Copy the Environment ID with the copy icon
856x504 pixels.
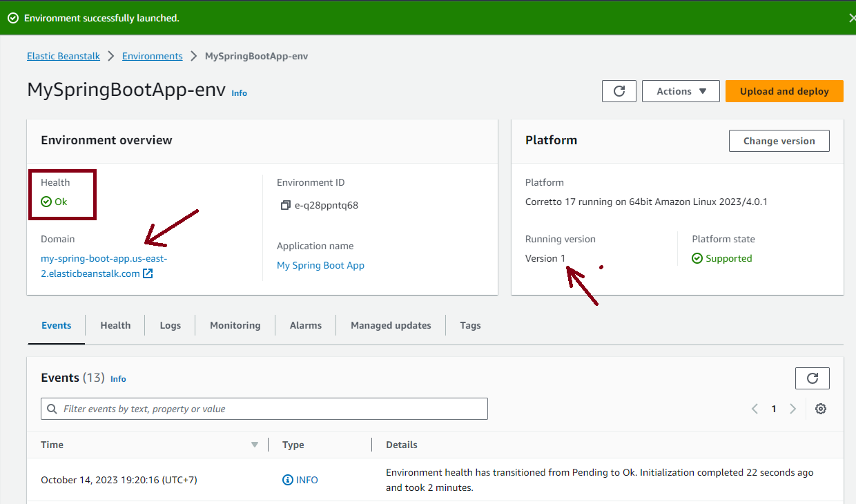(285, 205)
